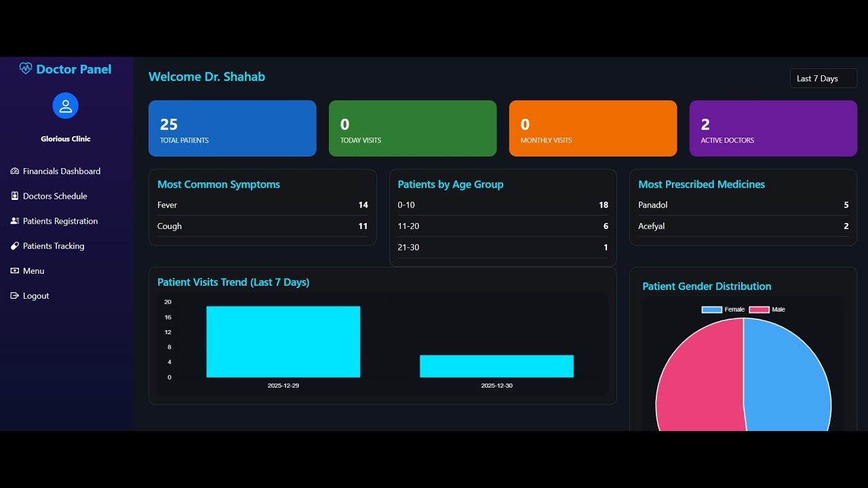Toggle the Male legend swatch
The image size is (868, 488).
pyautogui.click(x=759, y=310)
